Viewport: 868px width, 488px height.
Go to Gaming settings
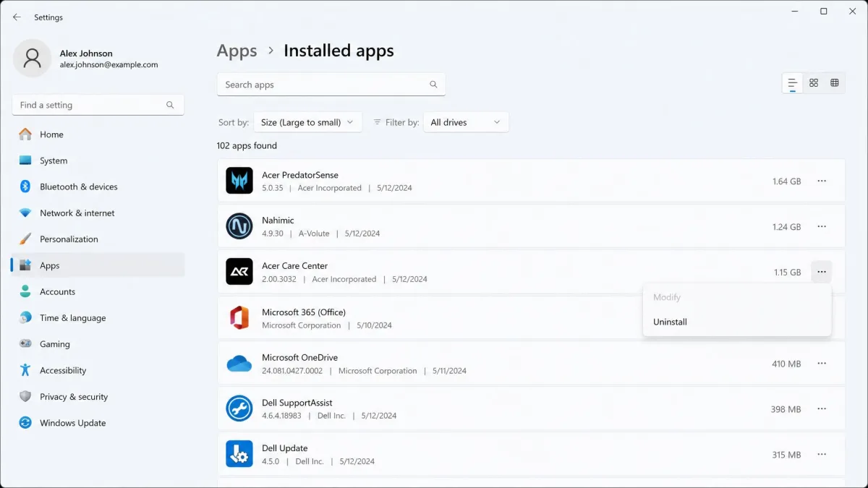click(98, 344)
